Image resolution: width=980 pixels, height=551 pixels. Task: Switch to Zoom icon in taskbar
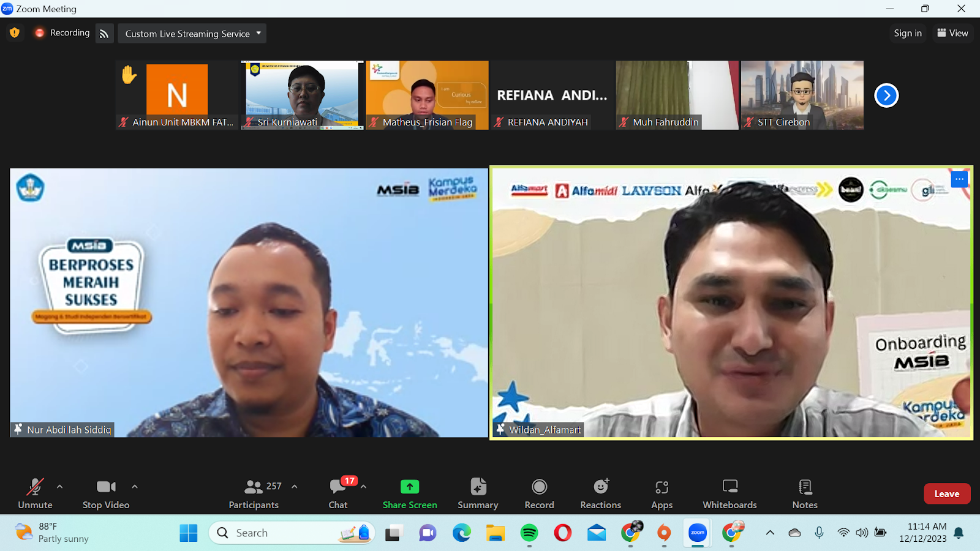tap(698, 533)
